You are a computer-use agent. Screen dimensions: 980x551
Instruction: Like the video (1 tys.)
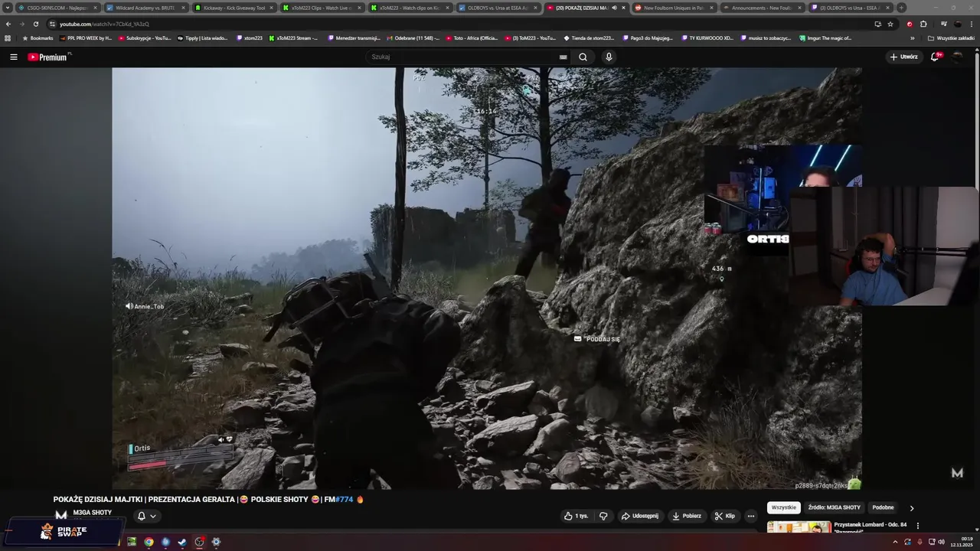[x=576, y=516]
